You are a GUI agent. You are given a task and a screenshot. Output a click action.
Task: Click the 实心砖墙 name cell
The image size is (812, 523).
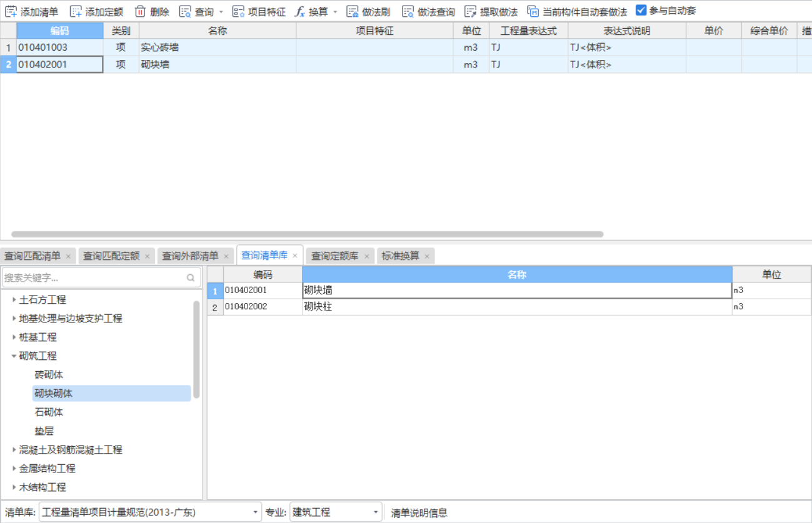click(218, 47)
